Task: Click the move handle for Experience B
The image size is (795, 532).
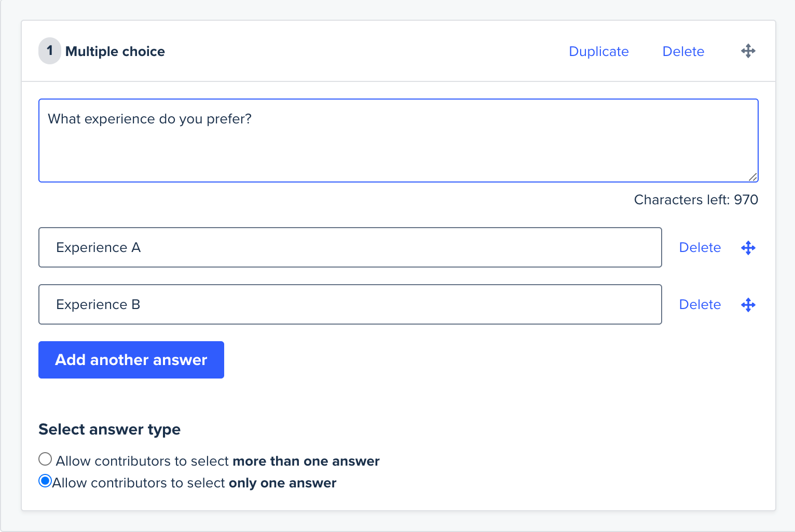Action: coord(748,305)
